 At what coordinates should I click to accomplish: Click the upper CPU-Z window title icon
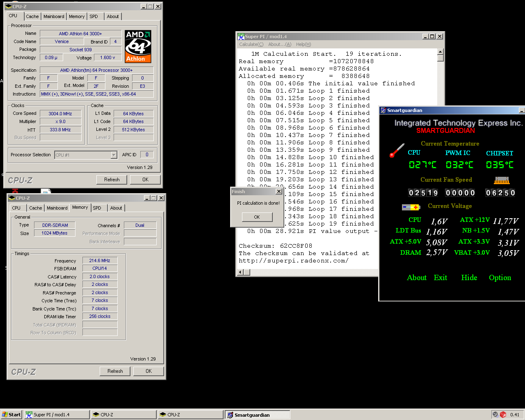[x=8, y=7]
